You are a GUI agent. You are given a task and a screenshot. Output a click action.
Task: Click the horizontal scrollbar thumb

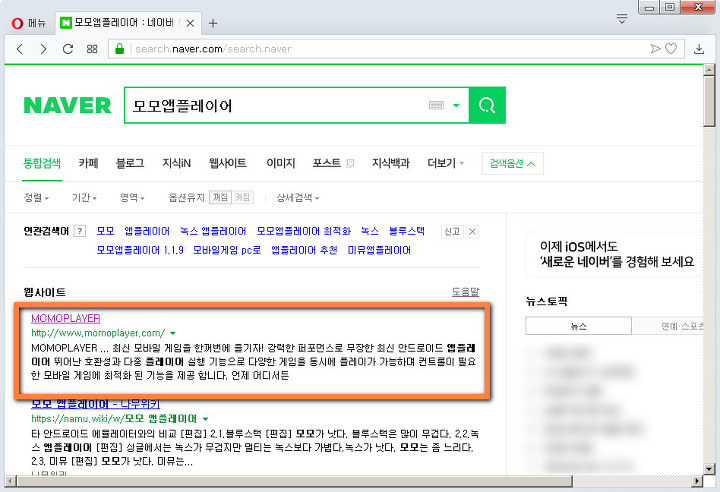click(295, 481)
